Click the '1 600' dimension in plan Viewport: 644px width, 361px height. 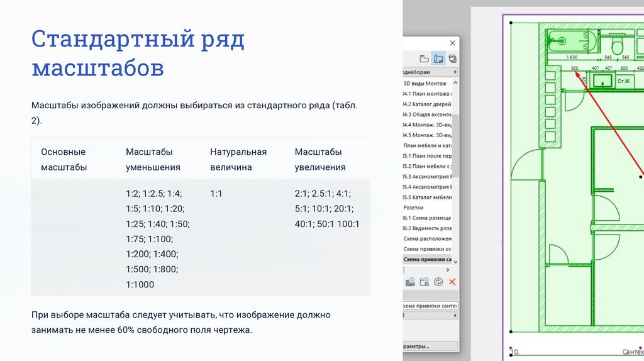pos(572,57)
